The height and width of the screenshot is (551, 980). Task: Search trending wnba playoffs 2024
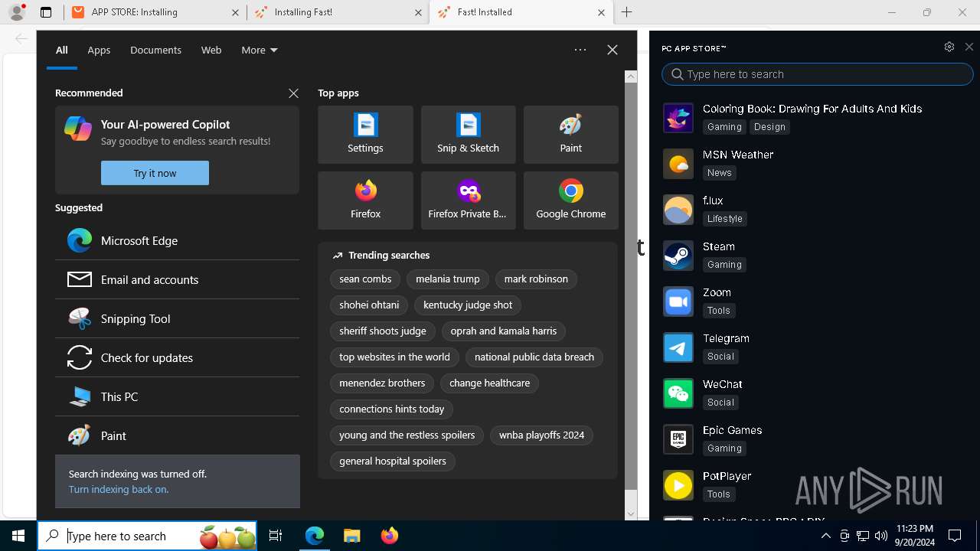pos(541,435)
